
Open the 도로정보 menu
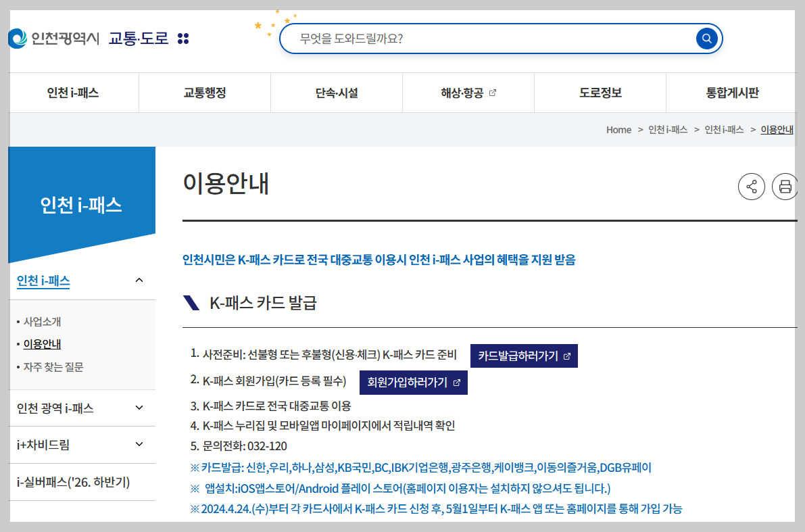coord(600,92)
